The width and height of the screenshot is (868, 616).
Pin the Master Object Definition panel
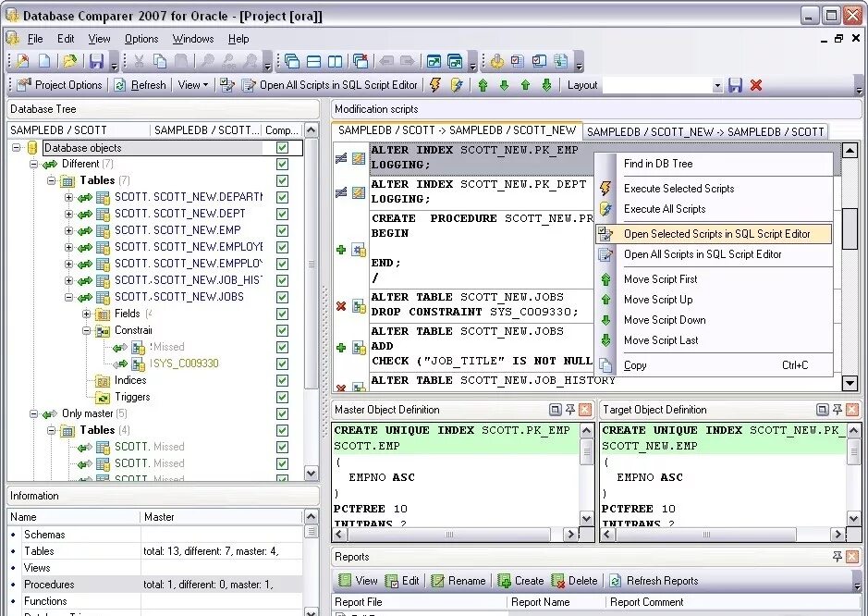[x=569, y=410]
